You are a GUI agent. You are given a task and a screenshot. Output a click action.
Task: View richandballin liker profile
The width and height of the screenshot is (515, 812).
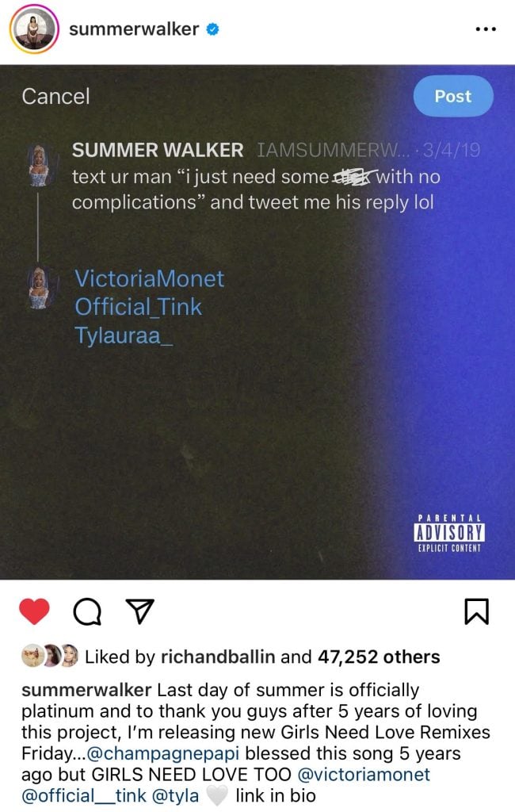pyautogui.click(x=218, y=657)
